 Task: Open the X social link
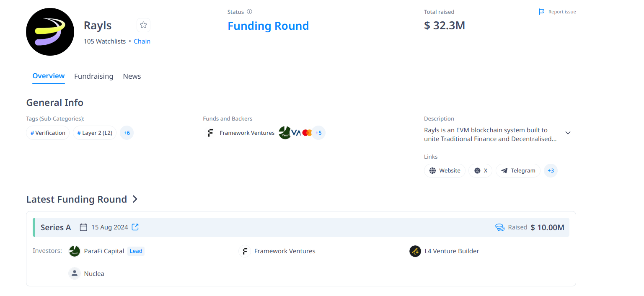(481, 170)
